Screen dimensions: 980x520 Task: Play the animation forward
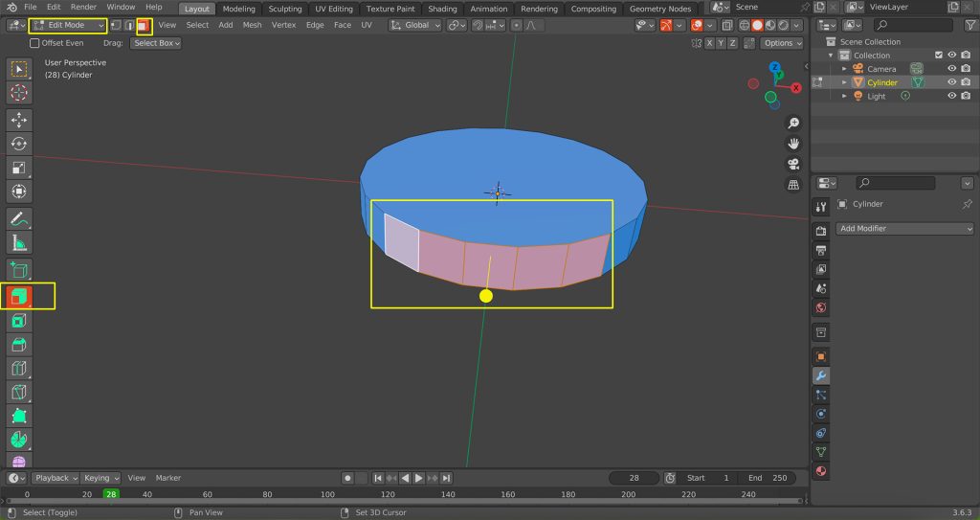coord(419,478)
